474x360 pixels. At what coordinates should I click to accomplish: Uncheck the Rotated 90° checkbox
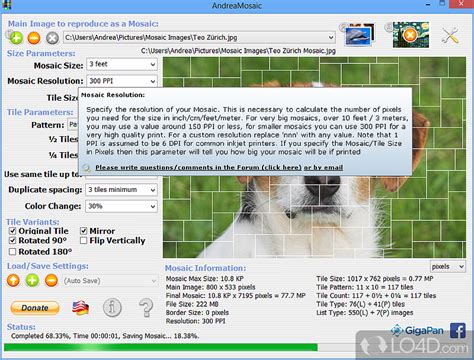coord(13,241)
